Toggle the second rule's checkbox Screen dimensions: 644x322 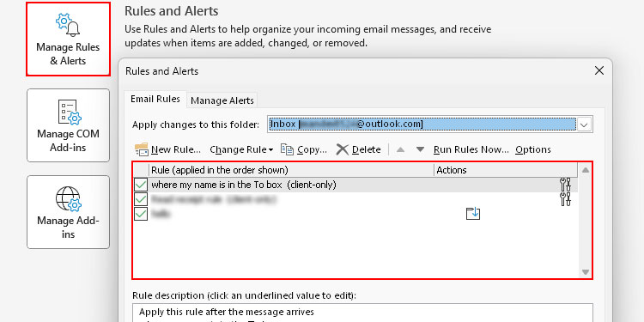click(x=141, y=199)
